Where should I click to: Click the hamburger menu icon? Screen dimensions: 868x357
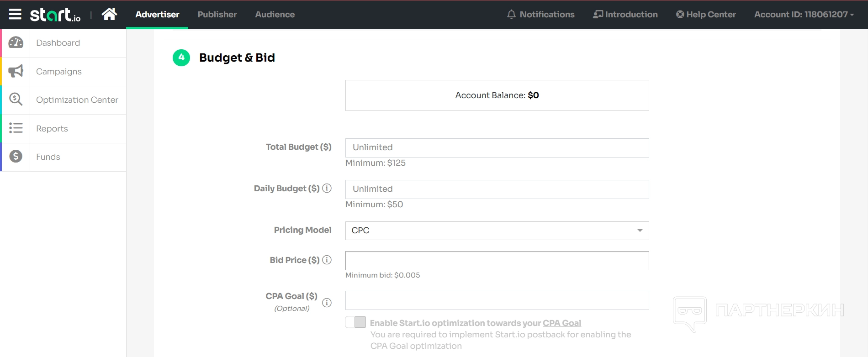tap(15, 15)
